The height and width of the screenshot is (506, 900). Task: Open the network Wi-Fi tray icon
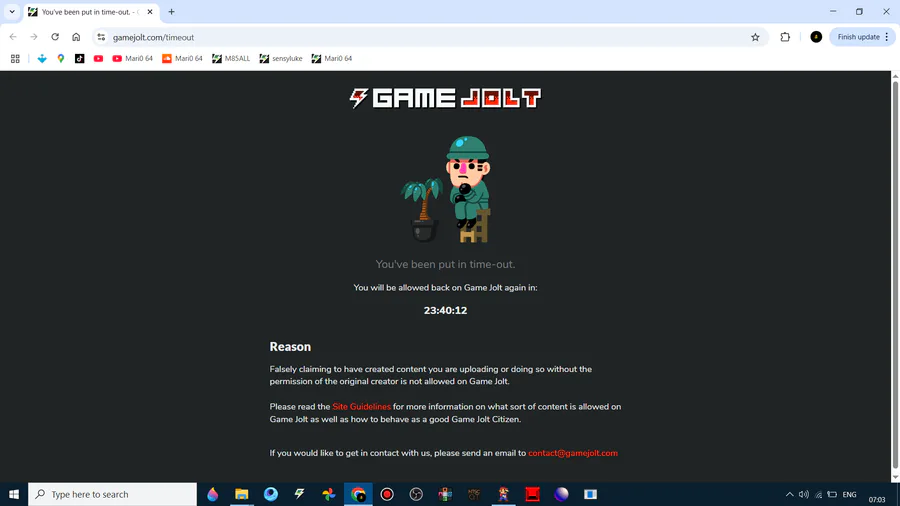pyautogui.click(x=818, y=495)
